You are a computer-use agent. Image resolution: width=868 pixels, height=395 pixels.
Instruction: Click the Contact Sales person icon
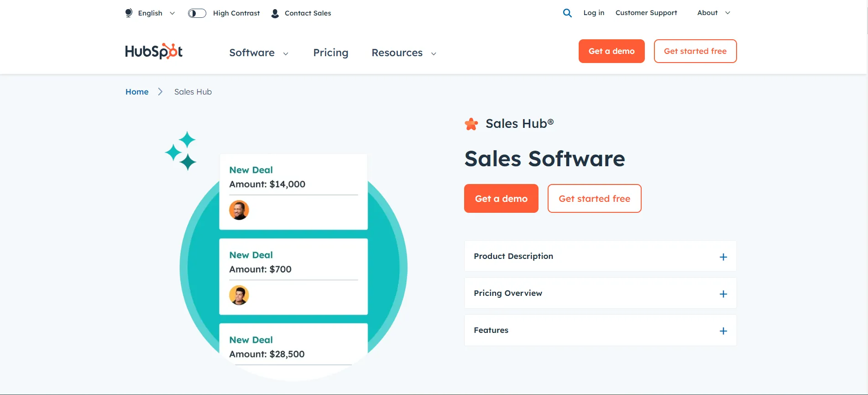(x=275, y=13)
